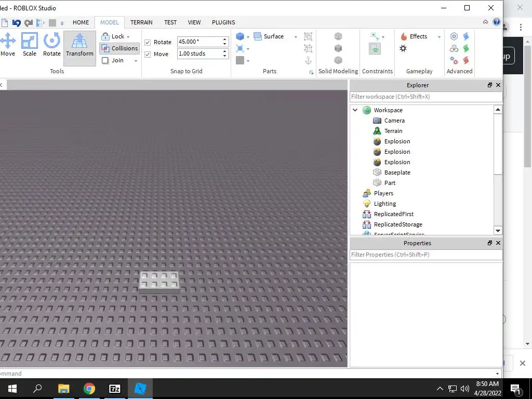Insert a Part using the blue cube icon

tap(240, 36)
